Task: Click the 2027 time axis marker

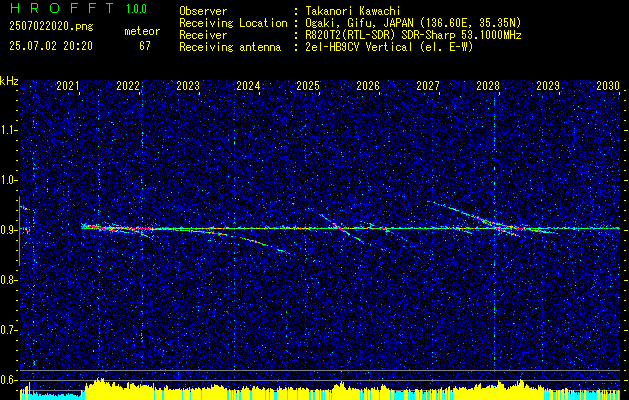Action: tap(428, 86)
